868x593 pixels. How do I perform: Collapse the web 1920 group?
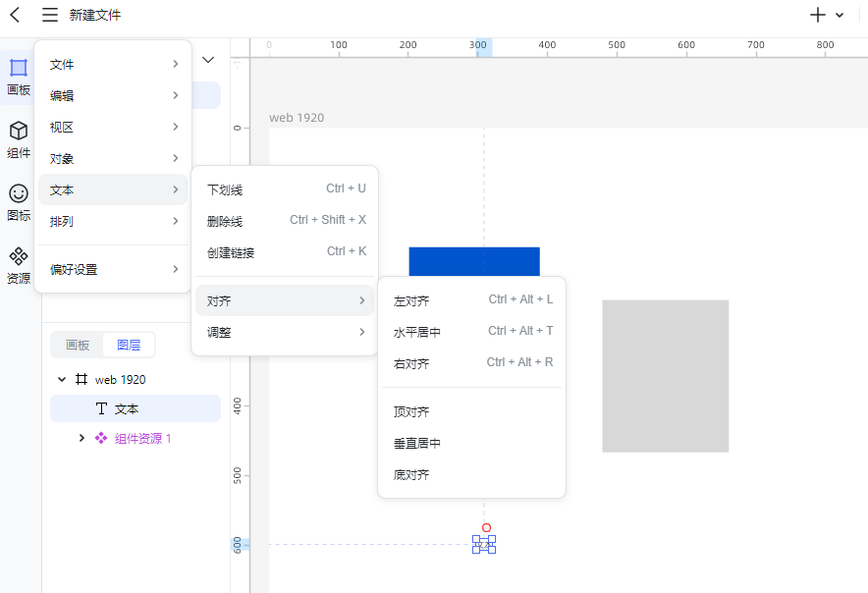(62, 379)
